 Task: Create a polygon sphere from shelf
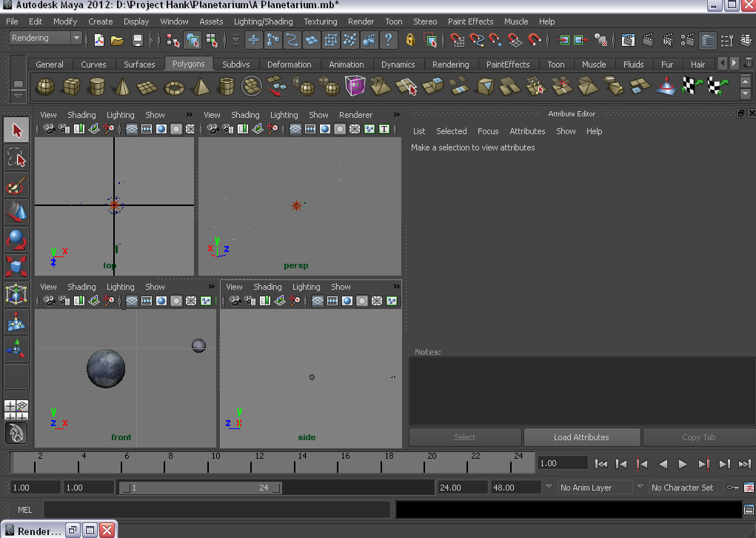coord(46,87)
